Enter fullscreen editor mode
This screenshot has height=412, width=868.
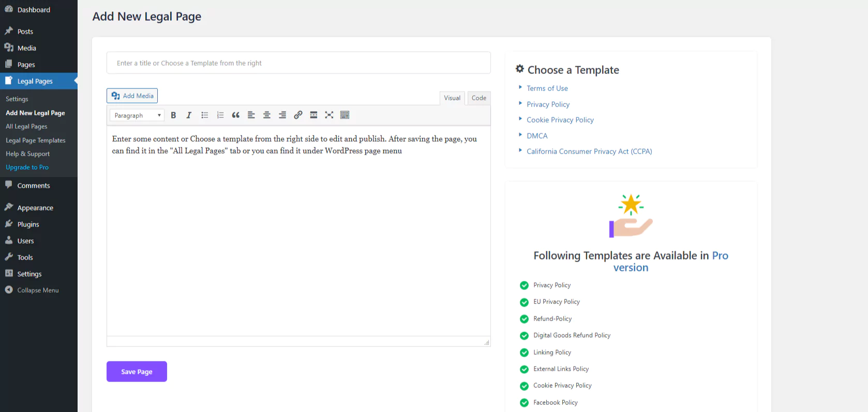click(x=329, y=115)
